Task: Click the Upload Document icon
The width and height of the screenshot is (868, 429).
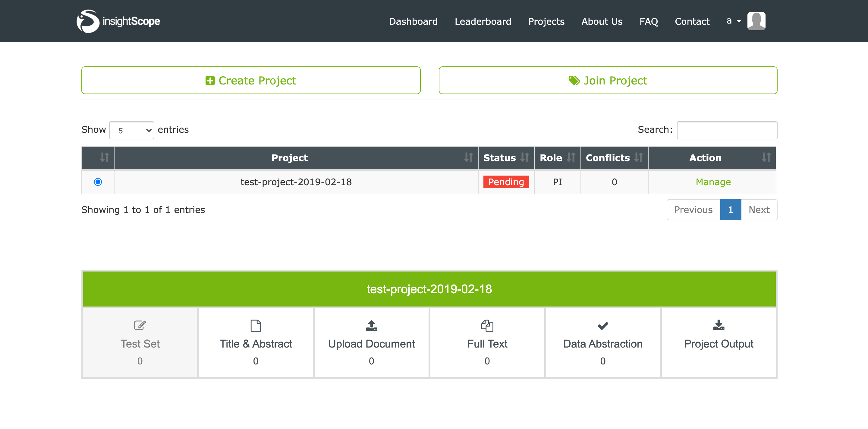Action: [371, 325]
